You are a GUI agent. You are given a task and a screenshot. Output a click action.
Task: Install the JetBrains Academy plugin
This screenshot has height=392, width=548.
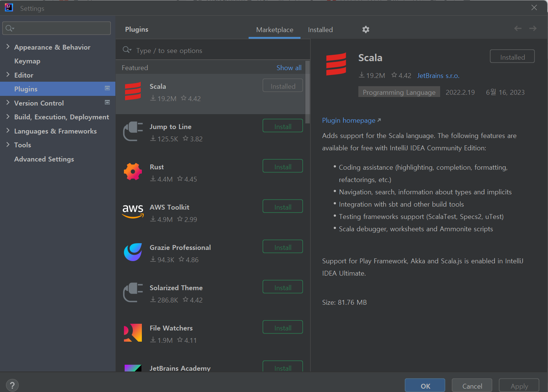click(x=283, y=367)
